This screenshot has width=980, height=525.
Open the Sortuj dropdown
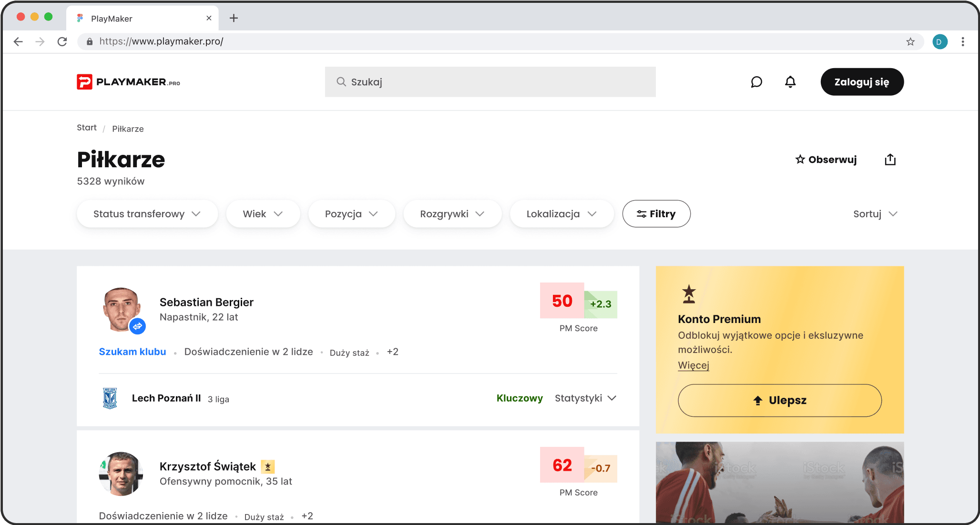875,214
